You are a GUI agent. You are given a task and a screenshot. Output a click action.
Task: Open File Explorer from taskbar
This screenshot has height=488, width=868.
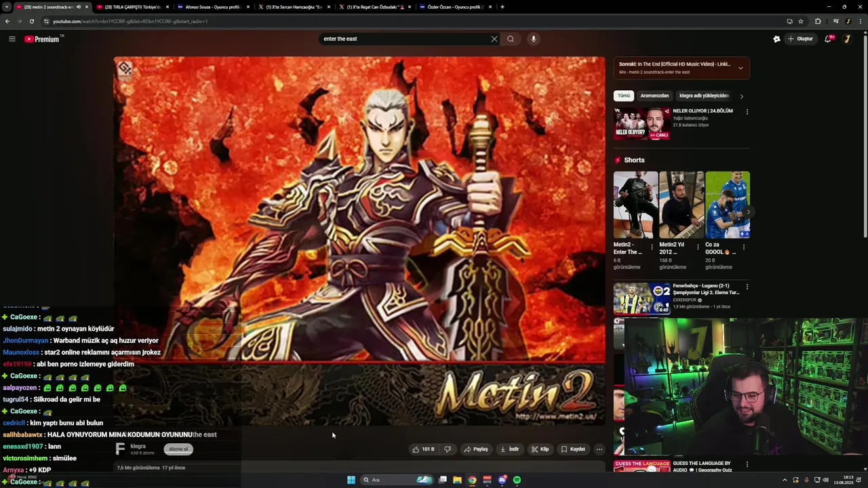coord(458,480)
